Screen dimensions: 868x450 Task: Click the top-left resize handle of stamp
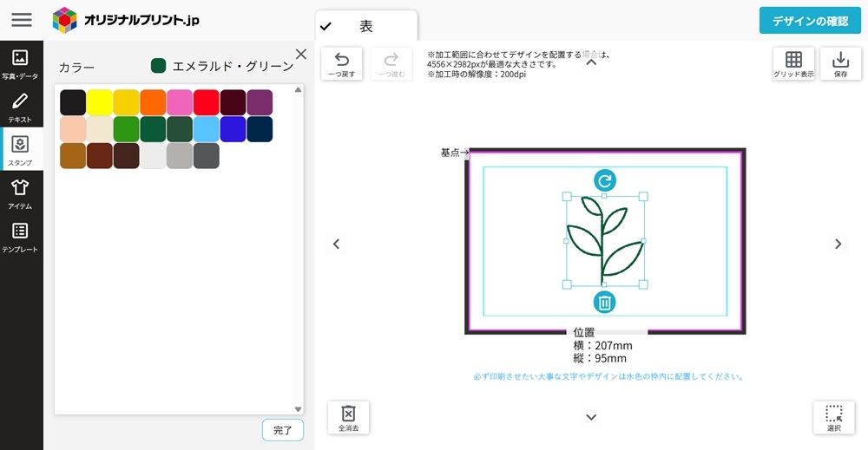pos(567,196)
